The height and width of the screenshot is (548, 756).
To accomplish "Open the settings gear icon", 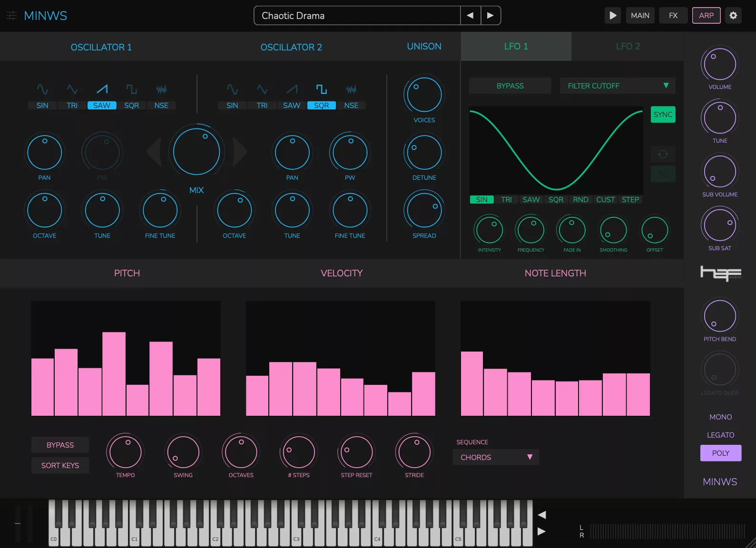I will [733, 16].
